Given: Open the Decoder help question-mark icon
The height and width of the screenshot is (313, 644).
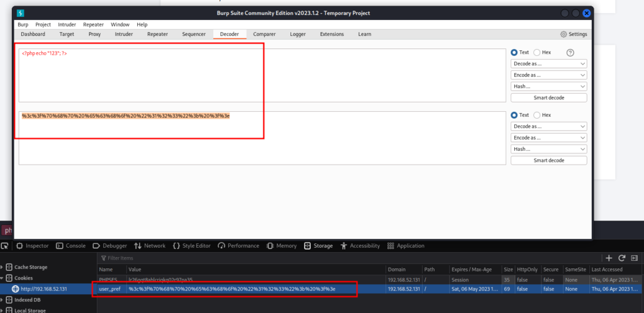Looking at the screenshot, I should click(x=570, y=53).
